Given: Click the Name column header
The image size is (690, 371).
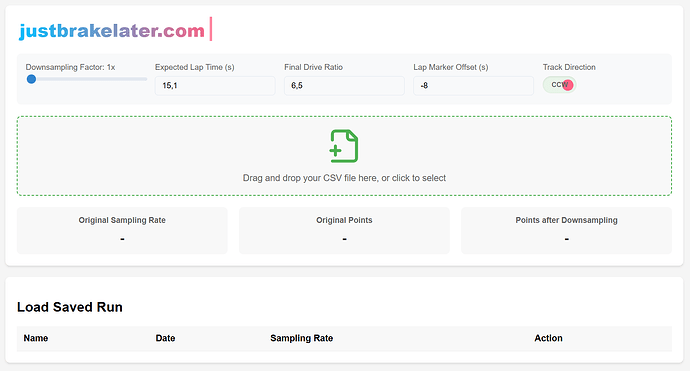Looking at the screenshot, I should [x=36, y=338].
